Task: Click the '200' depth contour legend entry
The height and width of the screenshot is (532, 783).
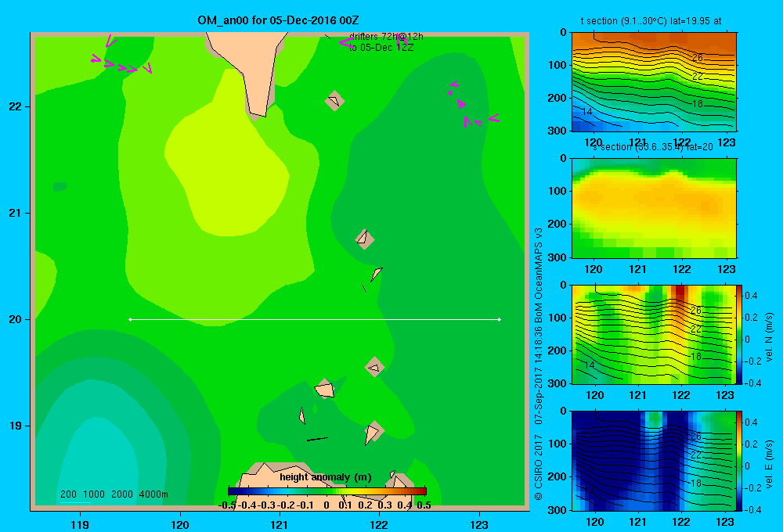Action: (68, 494)
